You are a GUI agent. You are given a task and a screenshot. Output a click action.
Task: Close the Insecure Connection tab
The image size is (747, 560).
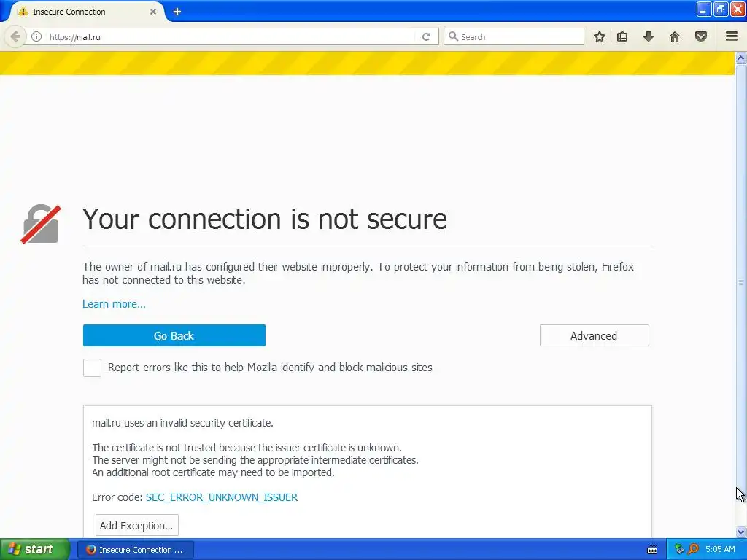153,12
